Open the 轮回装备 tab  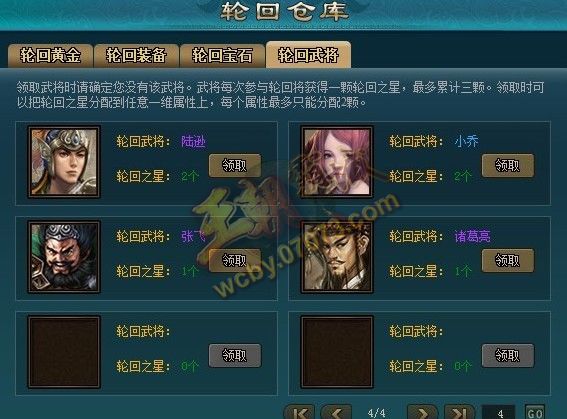coord(136,56)
